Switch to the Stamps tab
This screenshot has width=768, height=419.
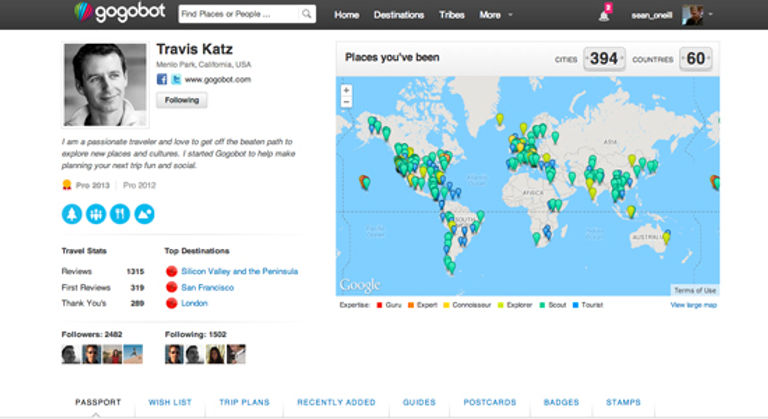tap(623, 402)
